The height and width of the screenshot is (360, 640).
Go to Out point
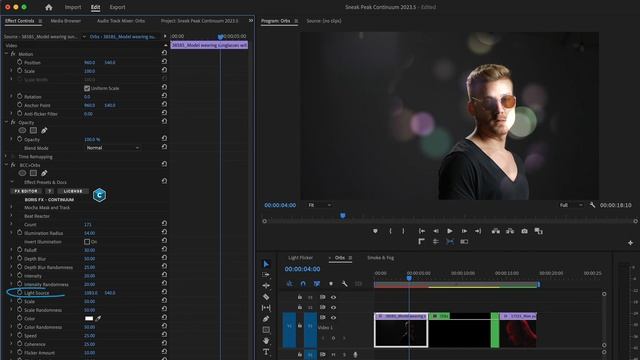click(x=478, y=231)
